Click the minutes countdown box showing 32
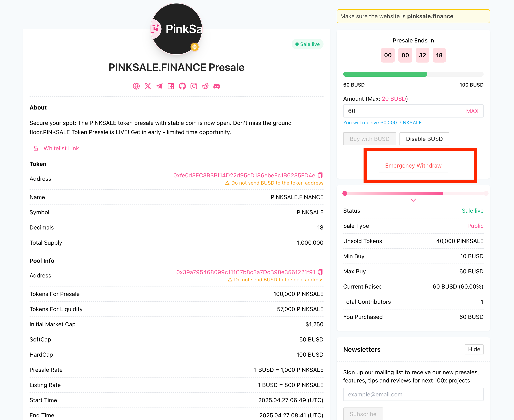Screen dimensions: 514x420 pos(422,55)
